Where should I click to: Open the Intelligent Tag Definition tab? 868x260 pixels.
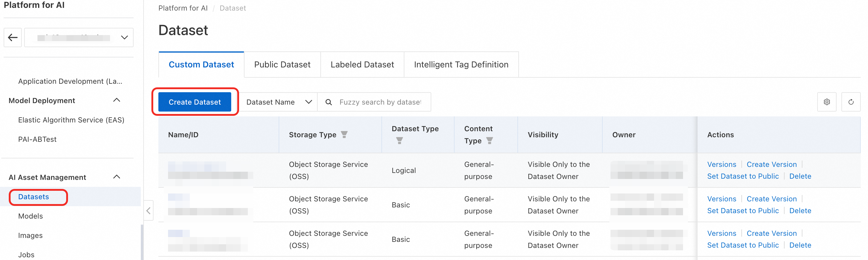click(x=461, y=64)
